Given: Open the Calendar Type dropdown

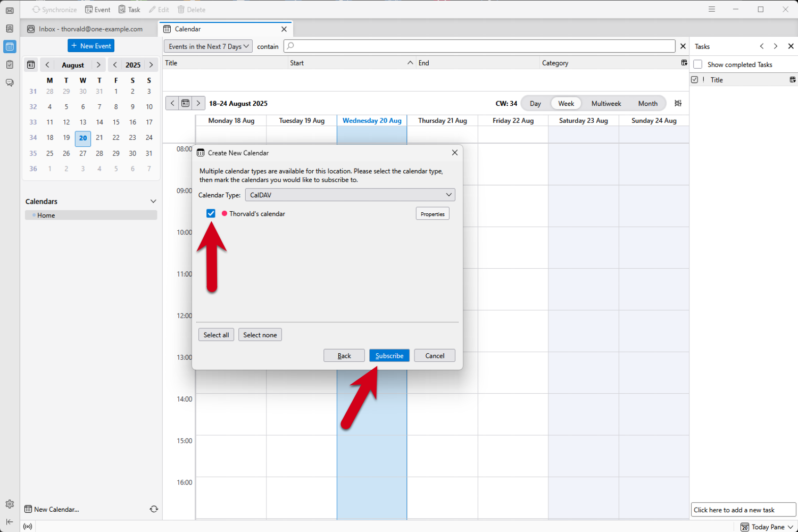Looking at the screenshot, I should (x=350, y=195).
